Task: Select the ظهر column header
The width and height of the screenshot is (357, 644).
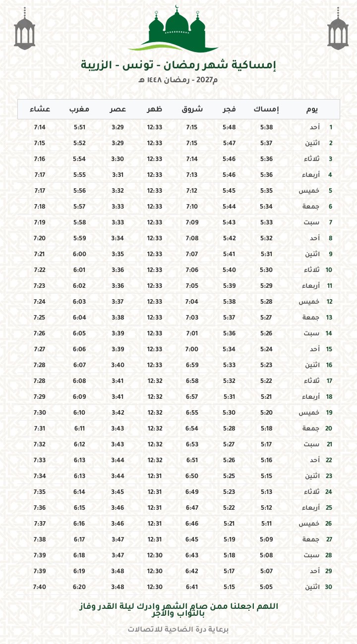Action: (x=155, y=109)
